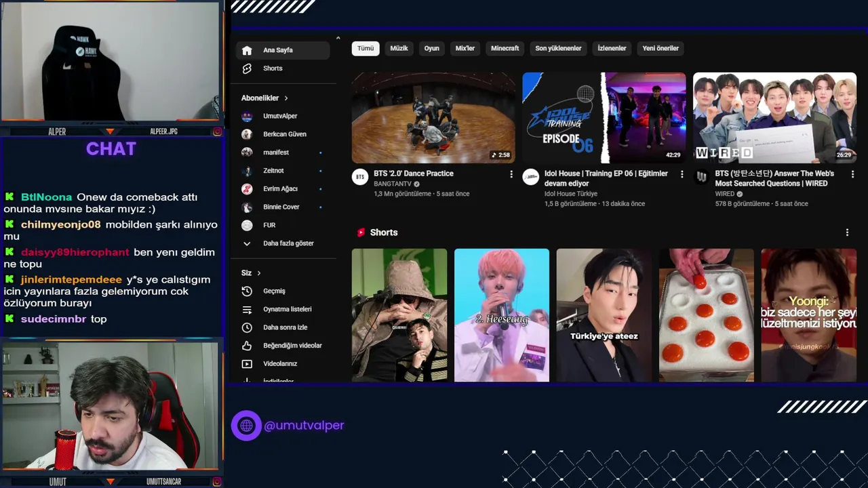868x488 pixels.
Task: Open the UmutvAlper channel avatar
Action: tap(247, 116)
